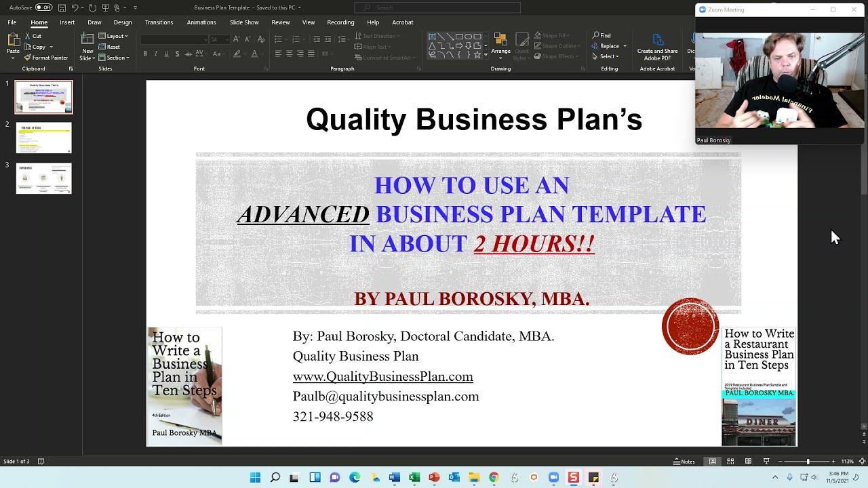Expand the shapes gallery
The height and width of the screenshot is (488, 868).
click(x=486, y=54)
